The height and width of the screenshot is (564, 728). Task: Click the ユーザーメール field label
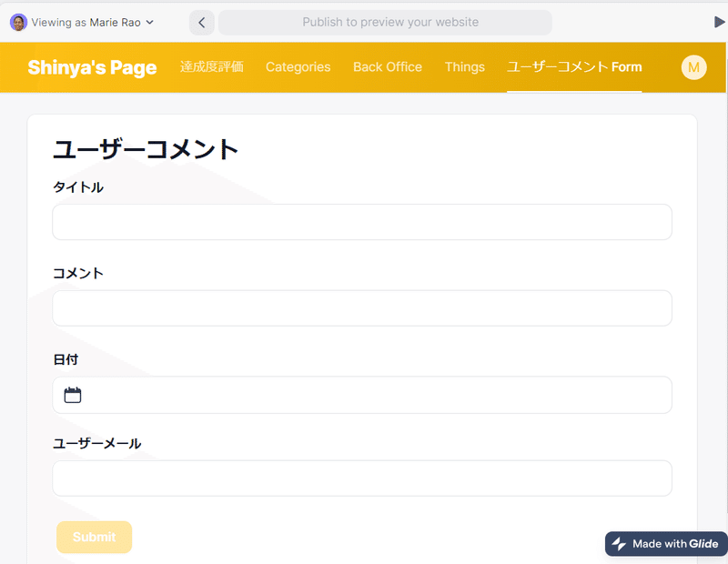coord(97,443)
